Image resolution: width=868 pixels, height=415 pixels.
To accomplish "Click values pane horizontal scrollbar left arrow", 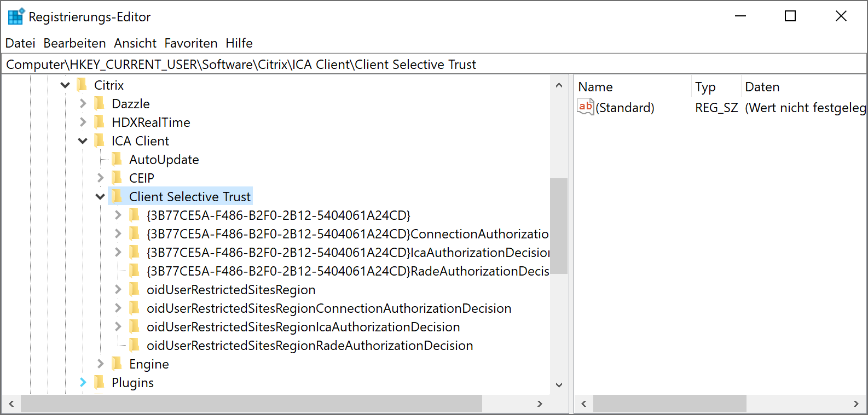I will coord(583,404).
